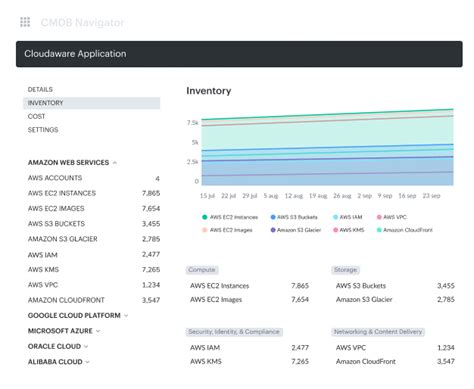
Task: Toggle AWS S3 Buckets legend marker
Action: coord(273,217)
